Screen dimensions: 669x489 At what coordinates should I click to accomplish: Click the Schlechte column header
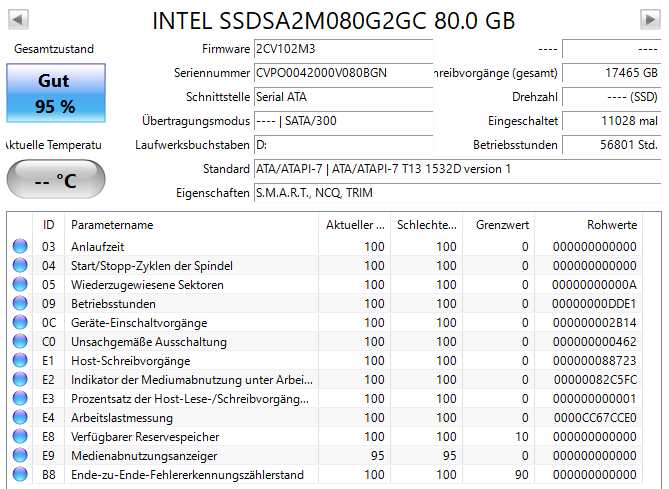point(426,224)
